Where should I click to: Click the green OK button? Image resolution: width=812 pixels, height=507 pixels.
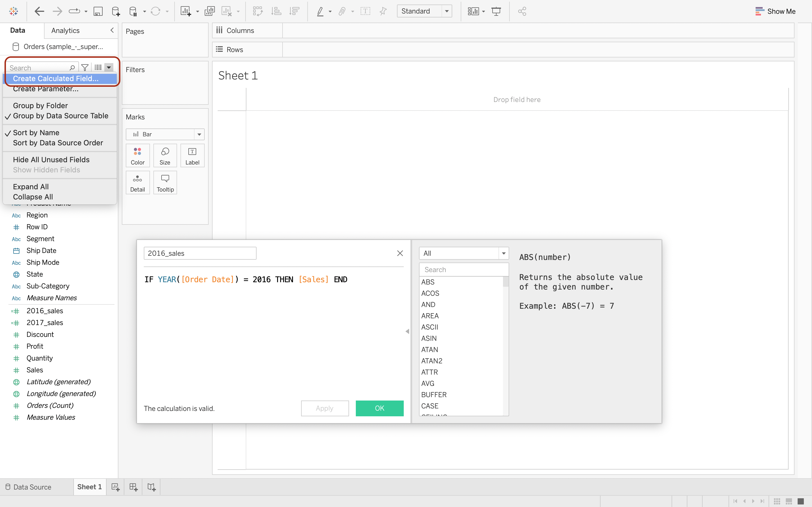379,408
